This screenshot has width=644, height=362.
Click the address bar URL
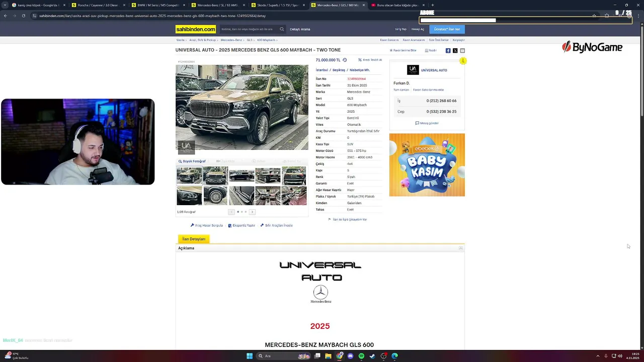152,16
